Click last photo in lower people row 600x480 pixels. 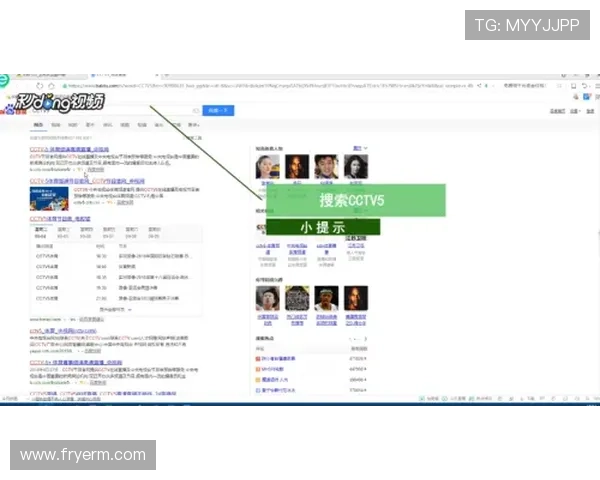(x=355, y=299)
